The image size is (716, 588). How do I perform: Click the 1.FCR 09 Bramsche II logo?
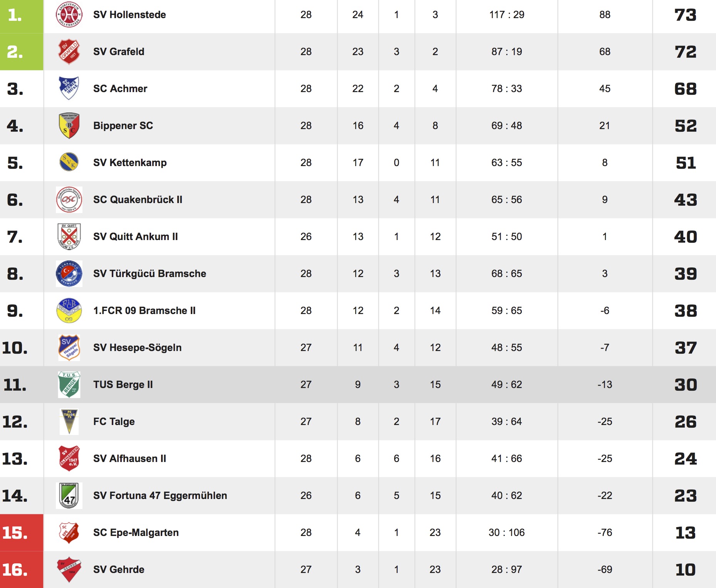[x=69, y=311]
